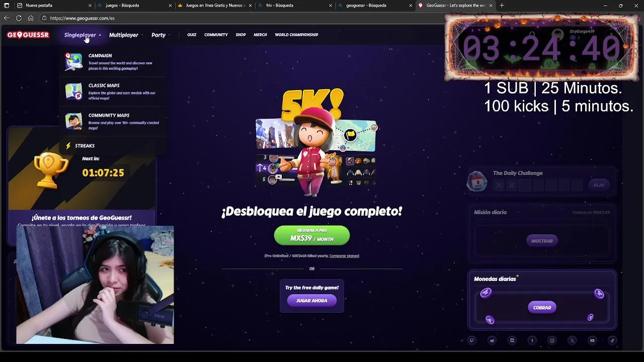Open the Instagram social icon

[x=552, y=340]
